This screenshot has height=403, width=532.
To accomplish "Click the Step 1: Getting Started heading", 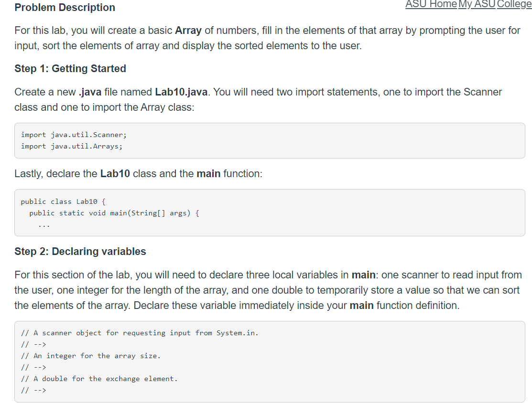I will click(x=70, y=68).
